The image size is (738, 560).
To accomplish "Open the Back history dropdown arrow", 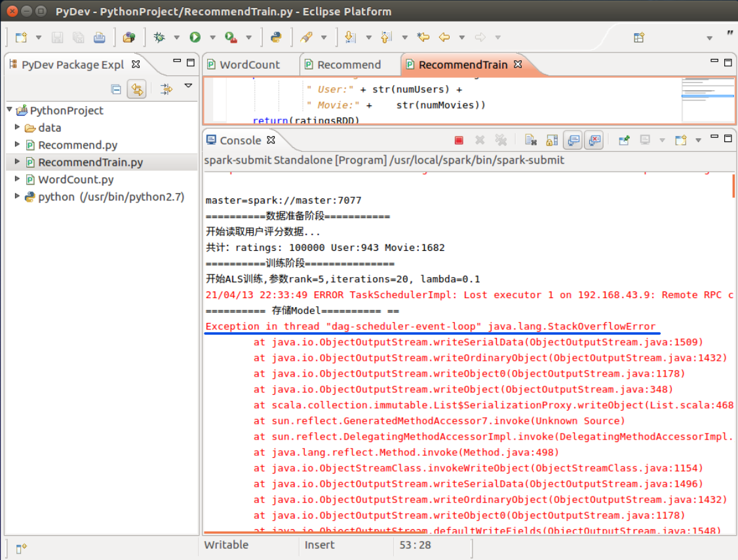I will 461,37.
